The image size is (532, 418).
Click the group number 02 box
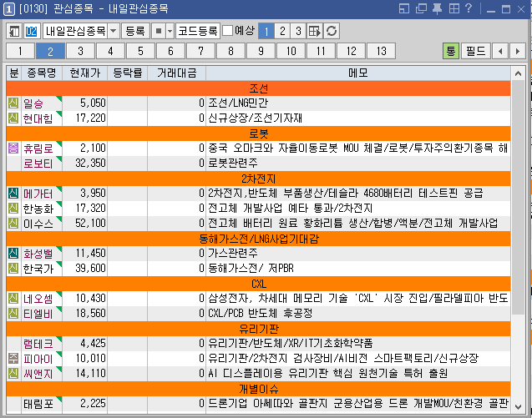pos(31,31)
